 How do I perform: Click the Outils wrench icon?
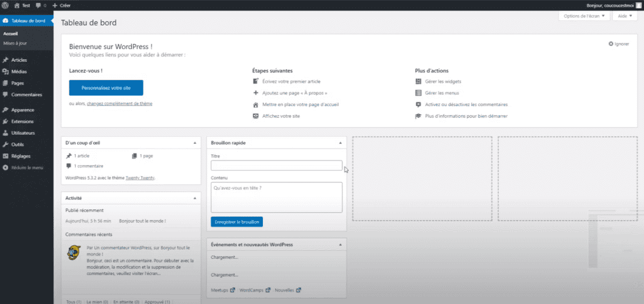[5, 145]
